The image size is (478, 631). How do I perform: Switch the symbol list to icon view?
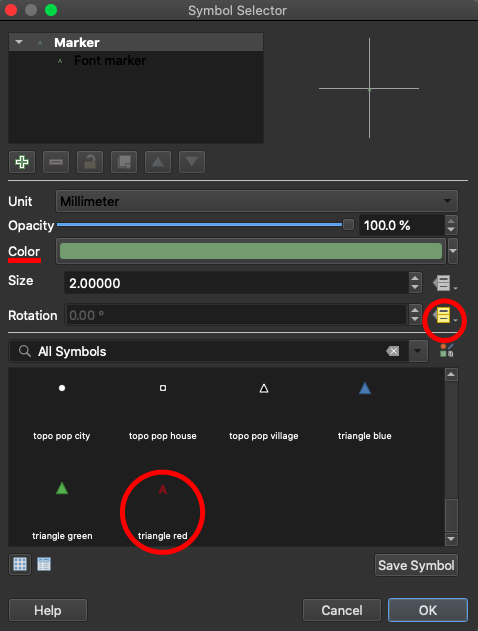[x=20, y=564]
